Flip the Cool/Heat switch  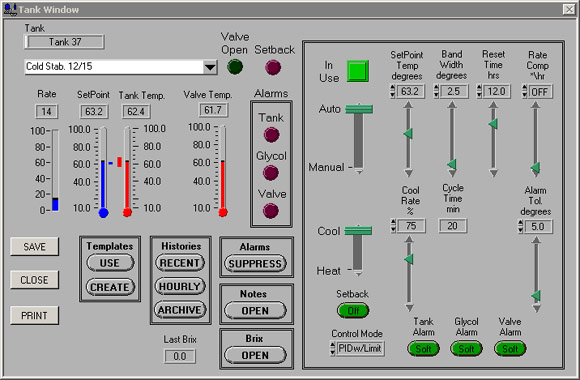[x=358, y=250]
